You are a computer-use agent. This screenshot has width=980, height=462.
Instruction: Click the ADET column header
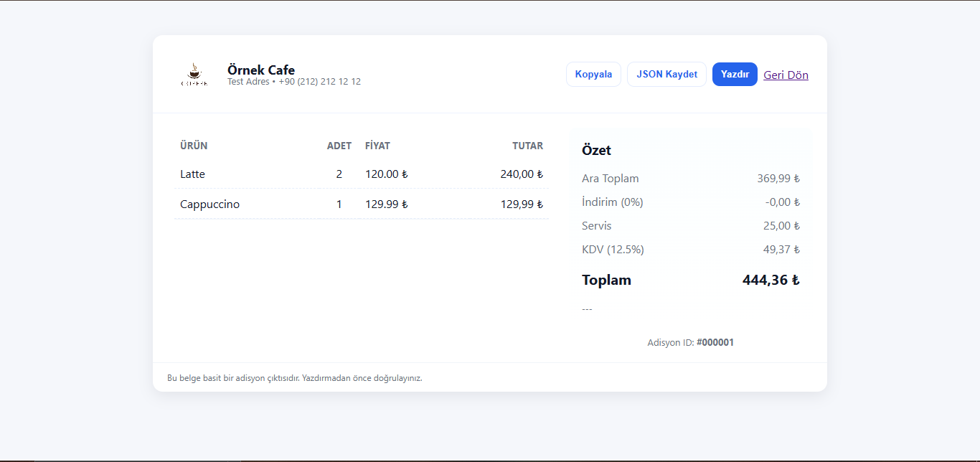[339, 146]
